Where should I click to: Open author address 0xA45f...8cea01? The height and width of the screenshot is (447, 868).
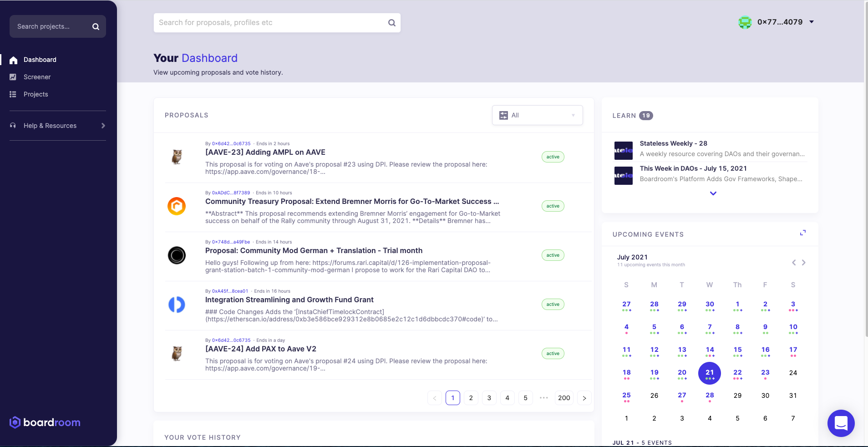point(230,291)
